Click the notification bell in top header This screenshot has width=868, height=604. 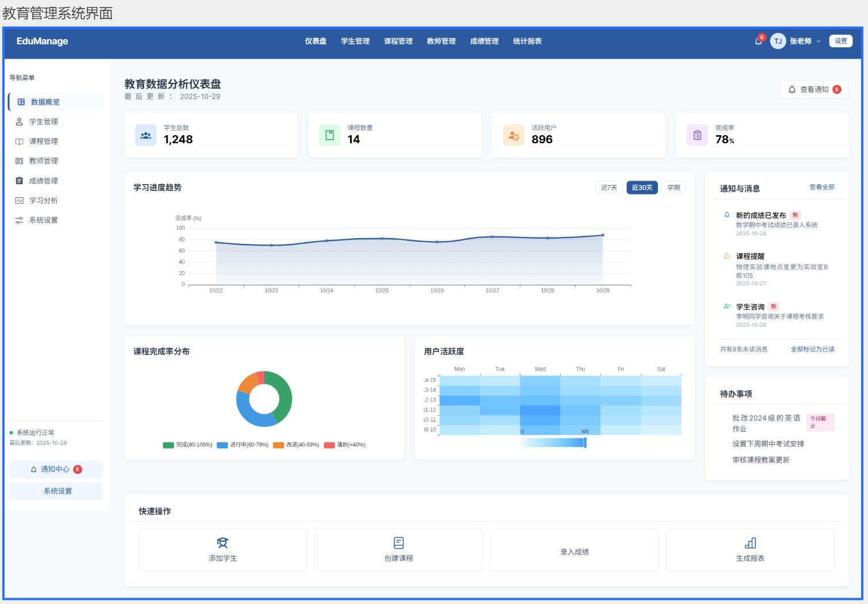click(758, 41)
